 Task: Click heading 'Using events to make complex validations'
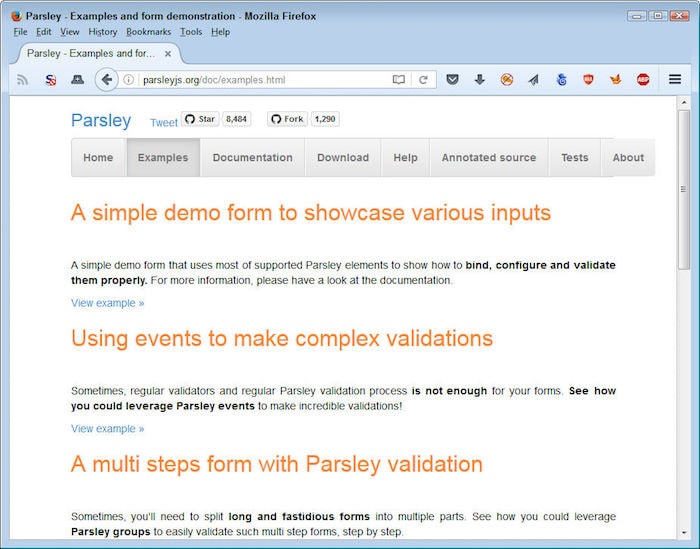pos(282,338)
